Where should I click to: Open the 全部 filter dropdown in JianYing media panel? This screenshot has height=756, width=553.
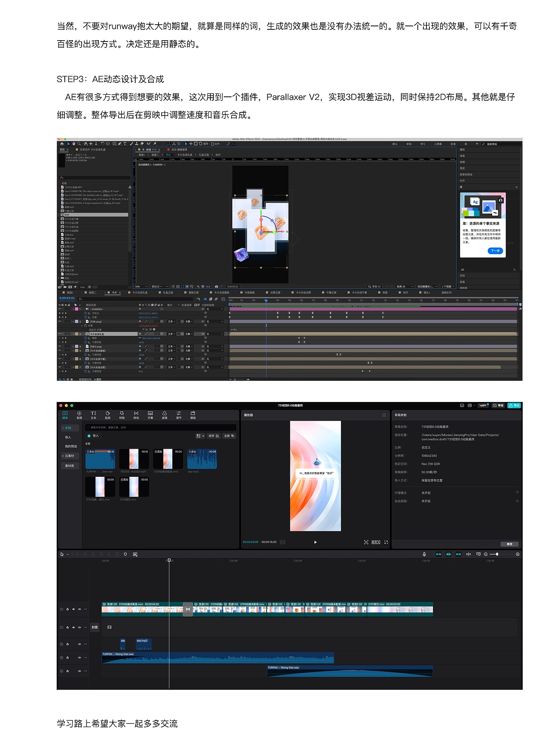click(229, 436)
